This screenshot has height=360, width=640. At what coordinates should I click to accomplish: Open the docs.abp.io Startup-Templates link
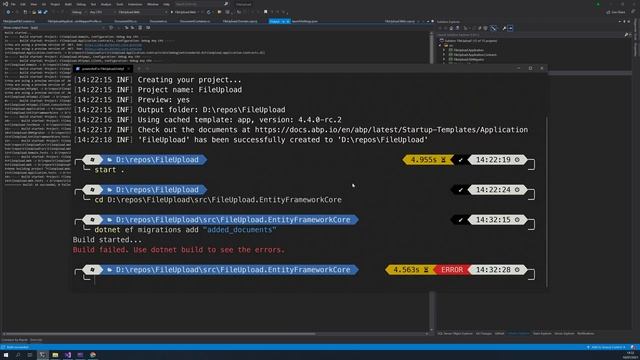[391, 130]
